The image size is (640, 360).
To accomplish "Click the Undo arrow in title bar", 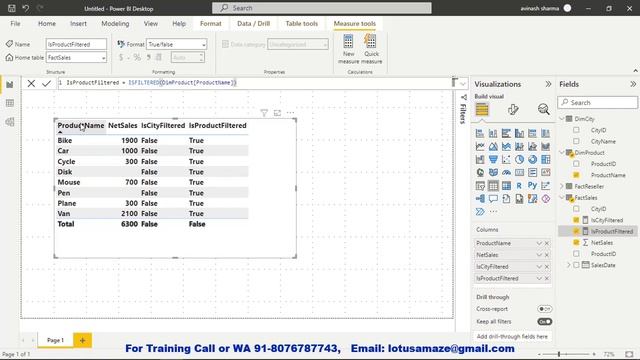I will click(x=25, y=8).
